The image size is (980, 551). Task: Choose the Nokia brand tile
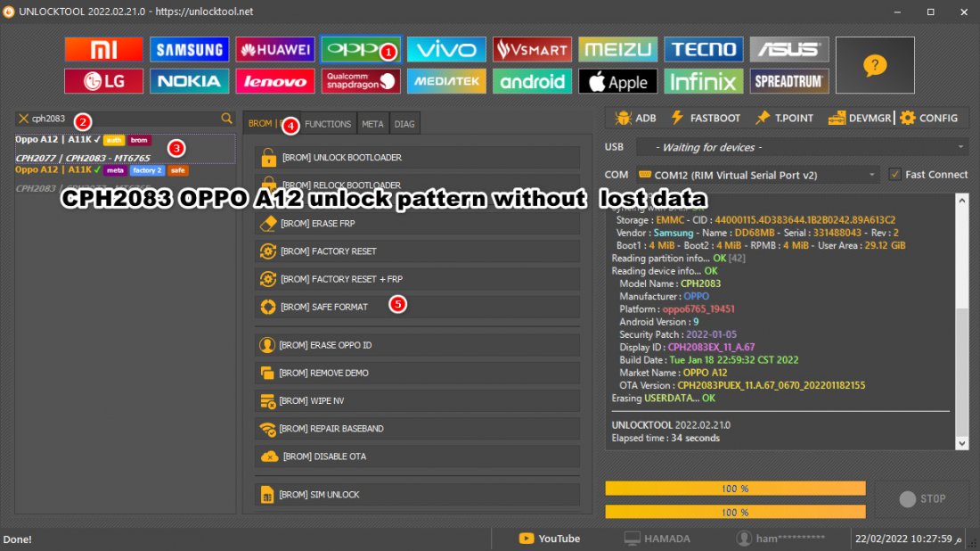coord(189,81)
